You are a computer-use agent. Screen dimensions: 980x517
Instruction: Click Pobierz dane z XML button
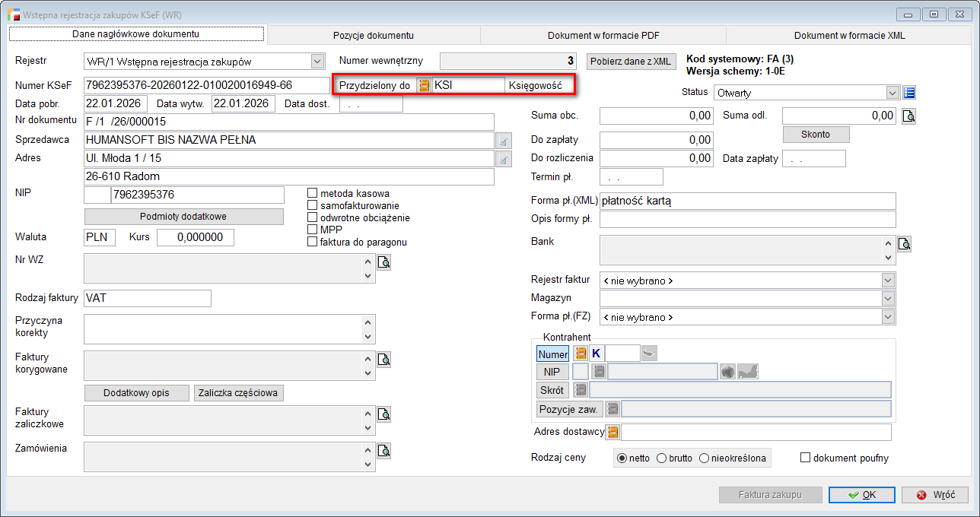point(631,61)
